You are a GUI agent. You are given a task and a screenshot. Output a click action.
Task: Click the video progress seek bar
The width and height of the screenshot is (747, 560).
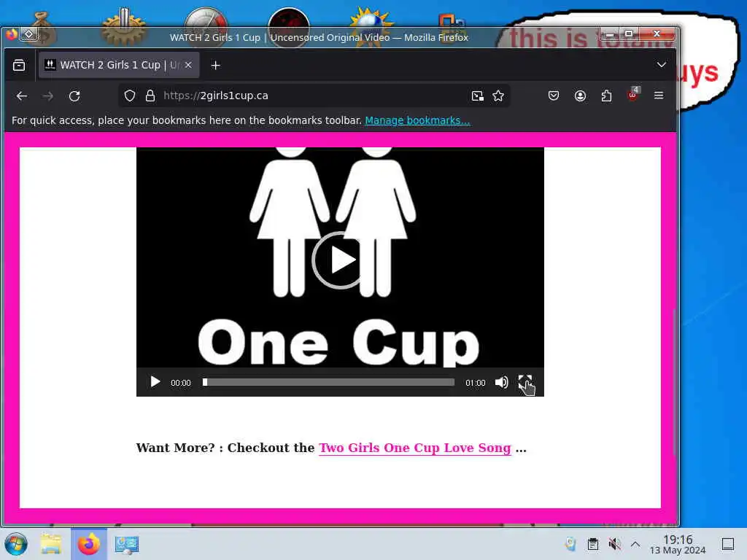329,382
